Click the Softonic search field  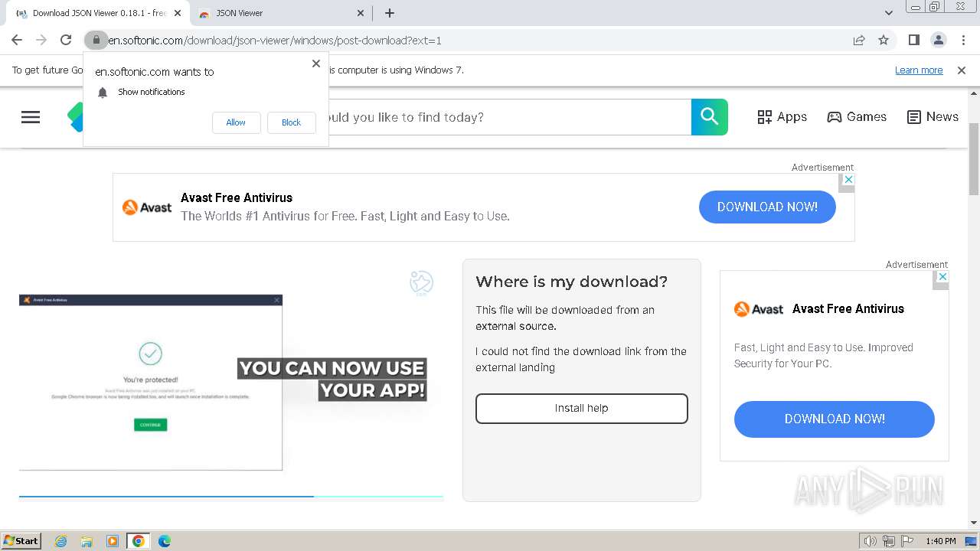510,117
